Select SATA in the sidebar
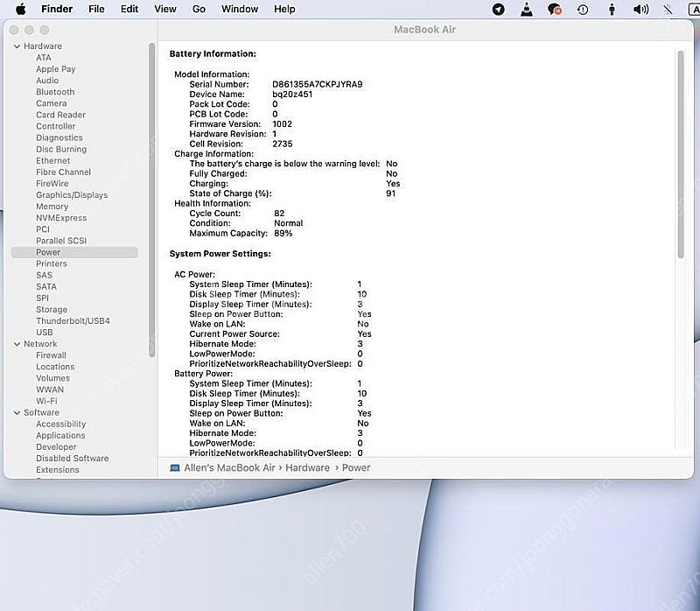Viewport: 700px width, 611px height. coord(46,287)
